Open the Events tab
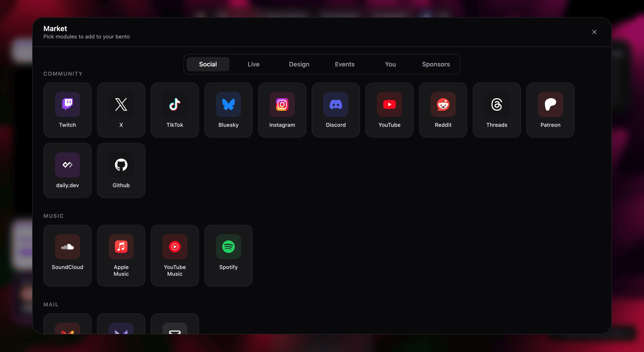644x352 pixels. click(345, 64)
